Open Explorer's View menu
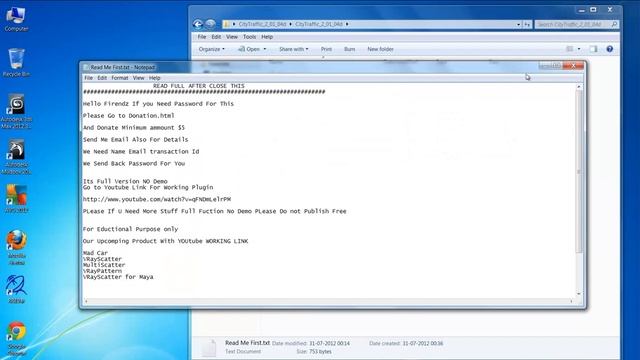640x360 pixels. tap(232, 37)
